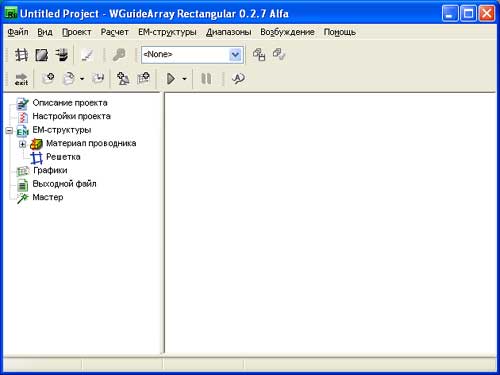Open the Возбуждение menu

pos(287,32)
